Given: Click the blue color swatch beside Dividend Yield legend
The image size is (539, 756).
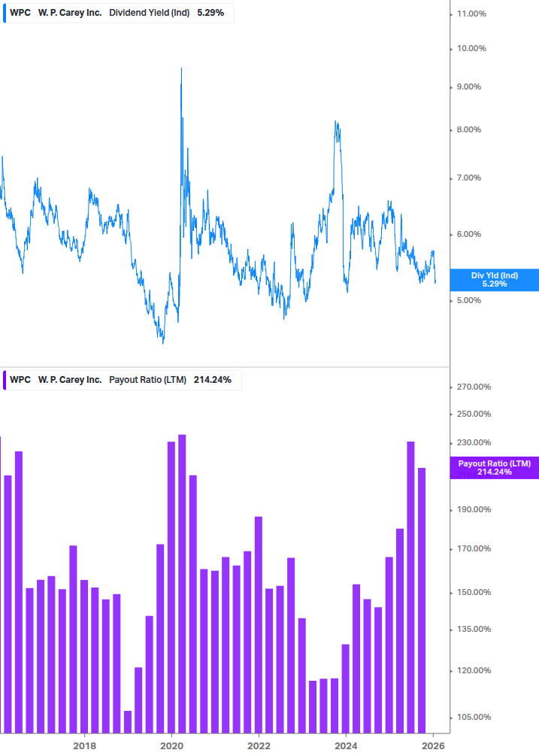Looking at the screenshot, I should point(4,13).
